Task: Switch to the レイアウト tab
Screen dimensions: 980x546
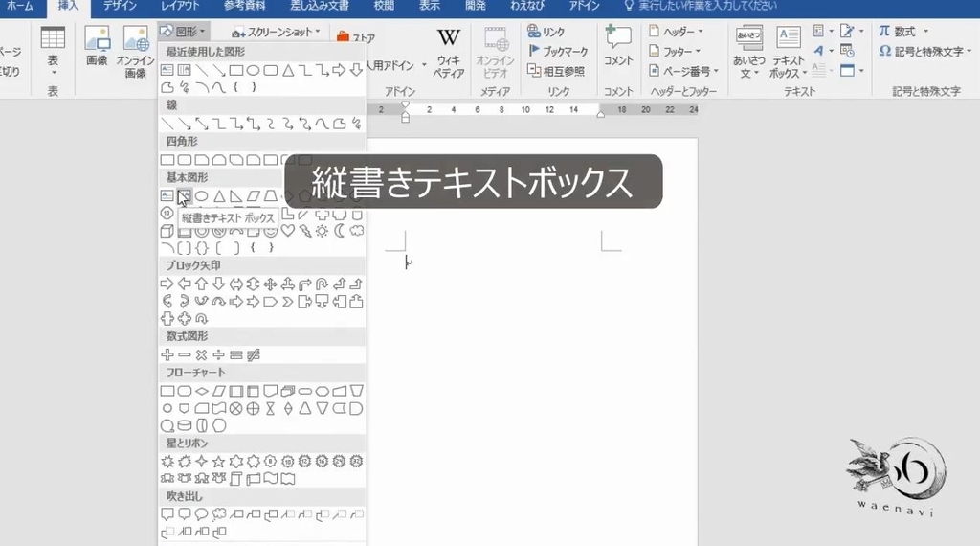Action: point(180,7)
